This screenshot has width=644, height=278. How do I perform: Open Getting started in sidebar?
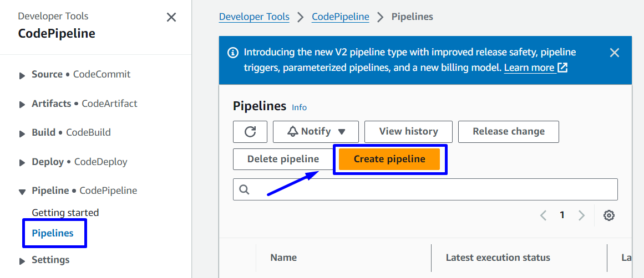coord(65,213)
